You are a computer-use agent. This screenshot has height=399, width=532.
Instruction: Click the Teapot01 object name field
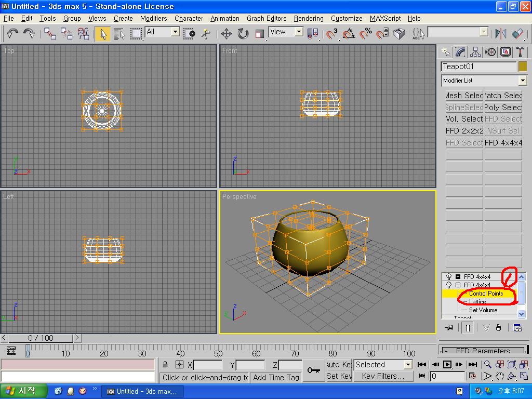tap(478, 66)
